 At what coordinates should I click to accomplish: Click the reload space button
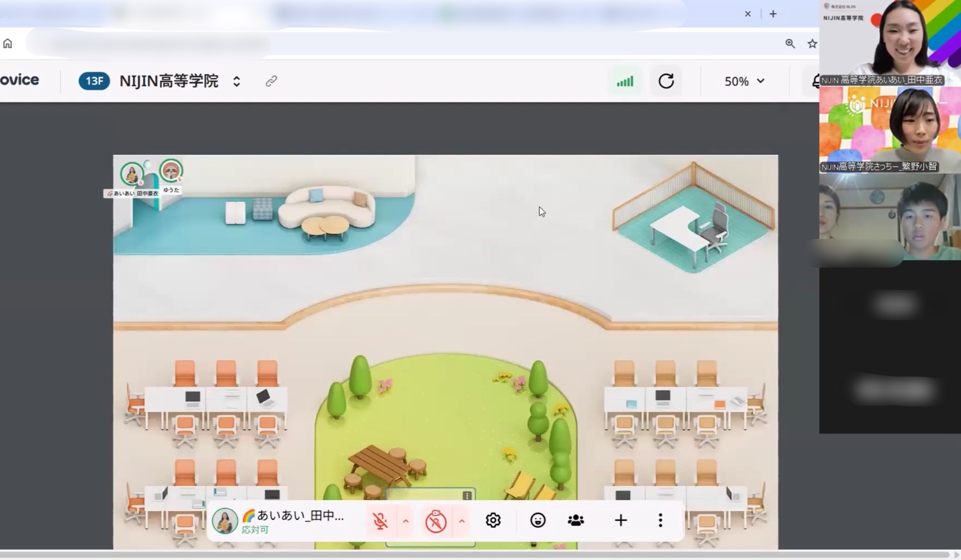click(666, 81)
